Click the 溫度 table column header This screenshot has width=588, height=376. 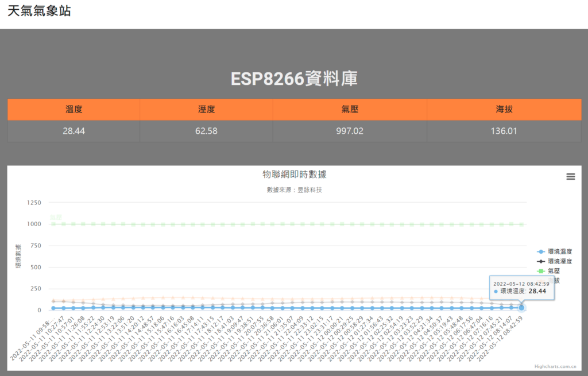(x=73, y=110)
